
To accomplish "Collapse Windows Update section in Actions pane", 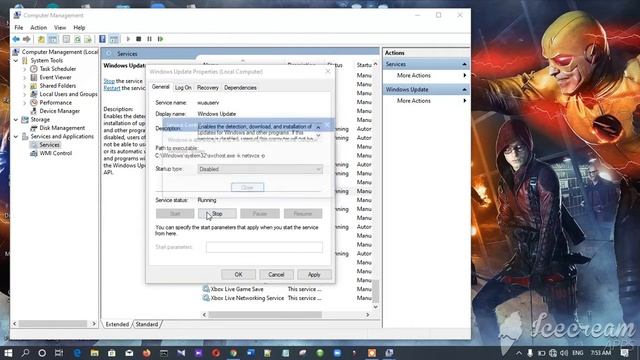I will [464, 89].
